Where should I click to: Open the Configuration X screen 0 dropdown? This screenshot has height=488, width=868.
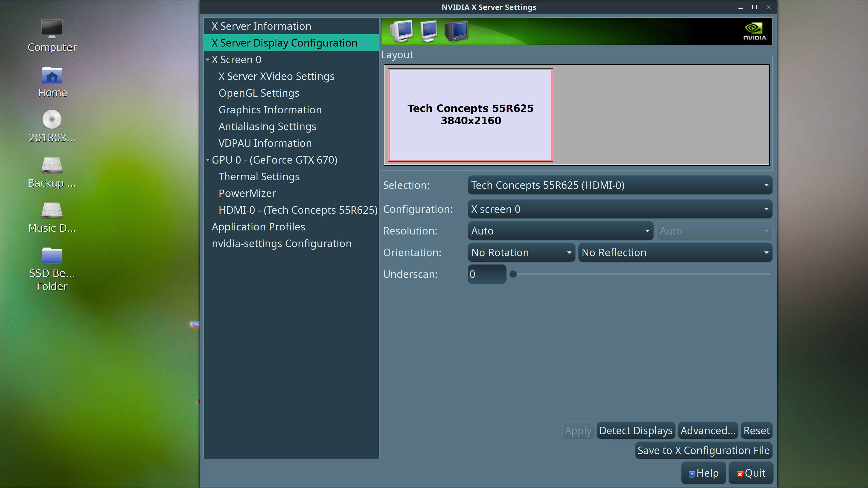(620, 209)
